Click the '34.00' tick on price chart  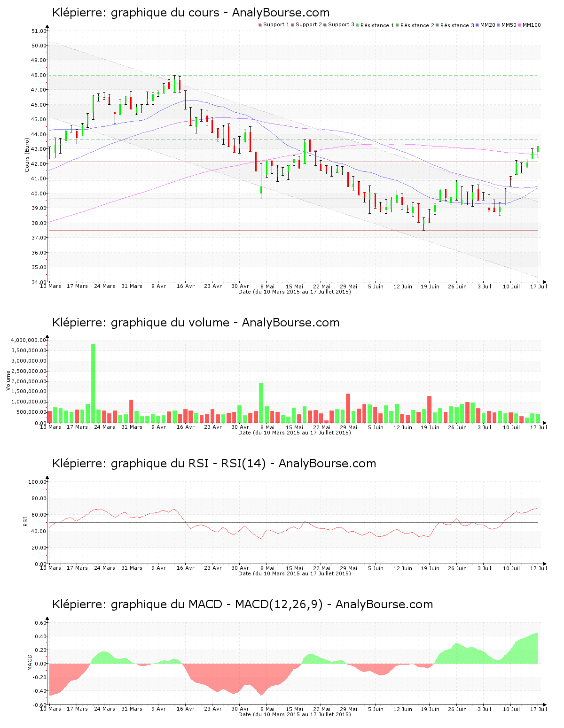coord(39,282)
